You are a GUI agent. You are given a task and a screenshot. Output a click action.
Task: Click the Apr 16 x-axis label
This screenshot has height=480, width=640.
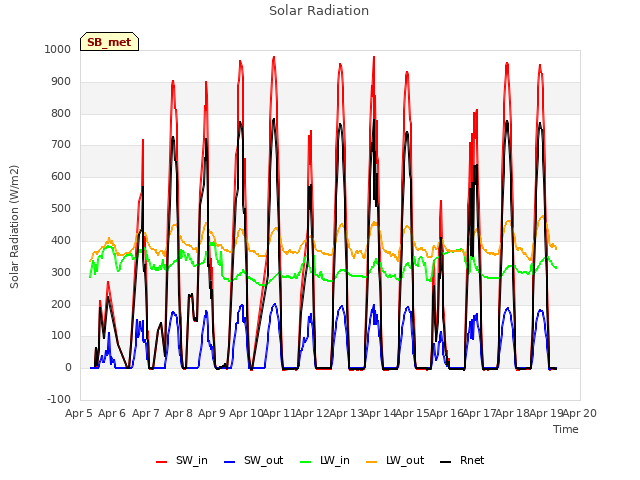pyautogui.click(x=446, y=413)
